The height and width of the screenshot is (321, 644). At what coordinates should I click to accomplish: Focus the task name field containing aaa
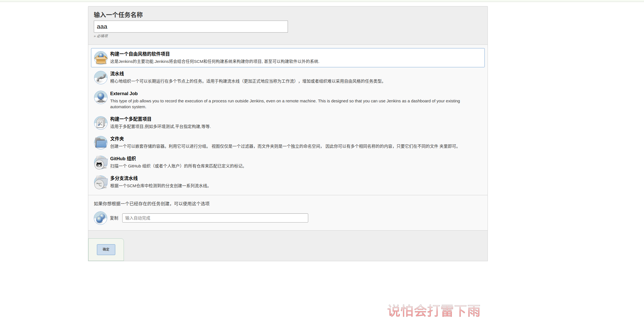coord(191,27)
